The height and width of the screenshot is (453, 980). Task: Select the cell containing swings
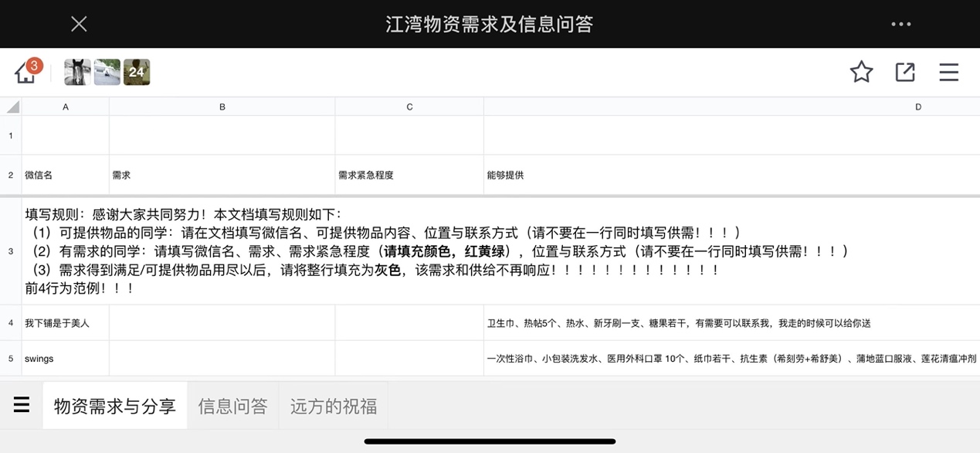(66, 359)
